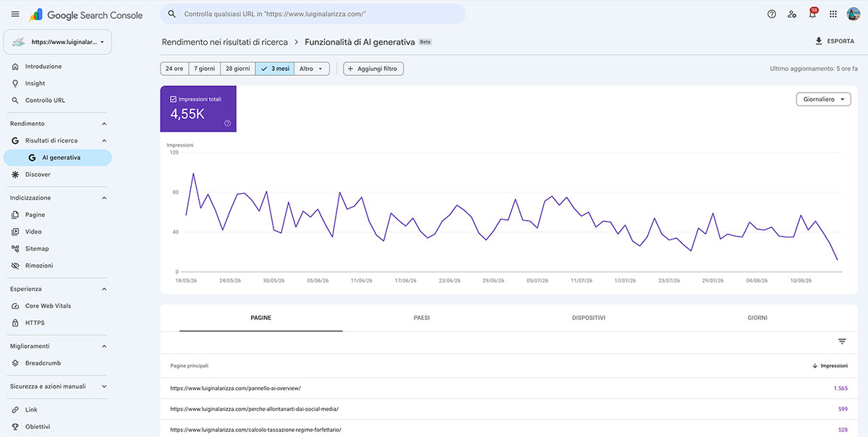
Task: Open the calcolo-tassazione-regime-forfettario page row
Action: click(x=509, y=429)
